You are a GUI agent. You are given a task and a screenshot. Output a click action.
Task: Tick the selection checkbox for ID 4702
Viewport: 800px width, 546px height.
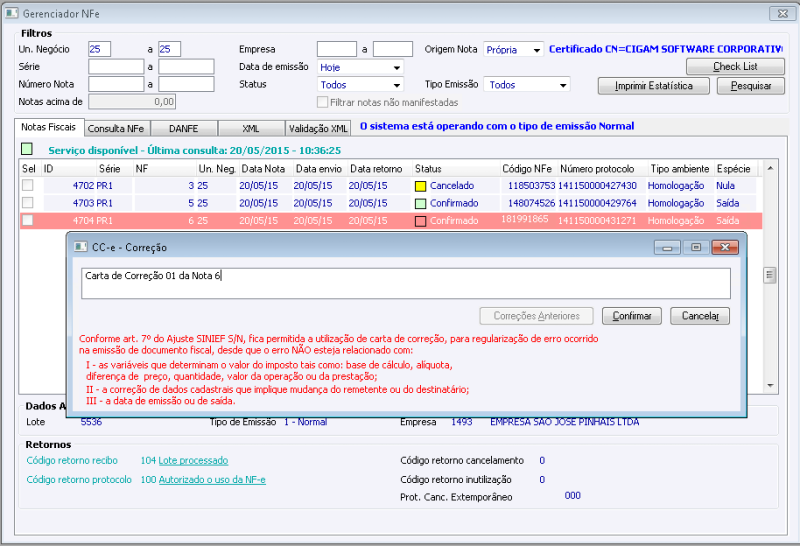28,185
